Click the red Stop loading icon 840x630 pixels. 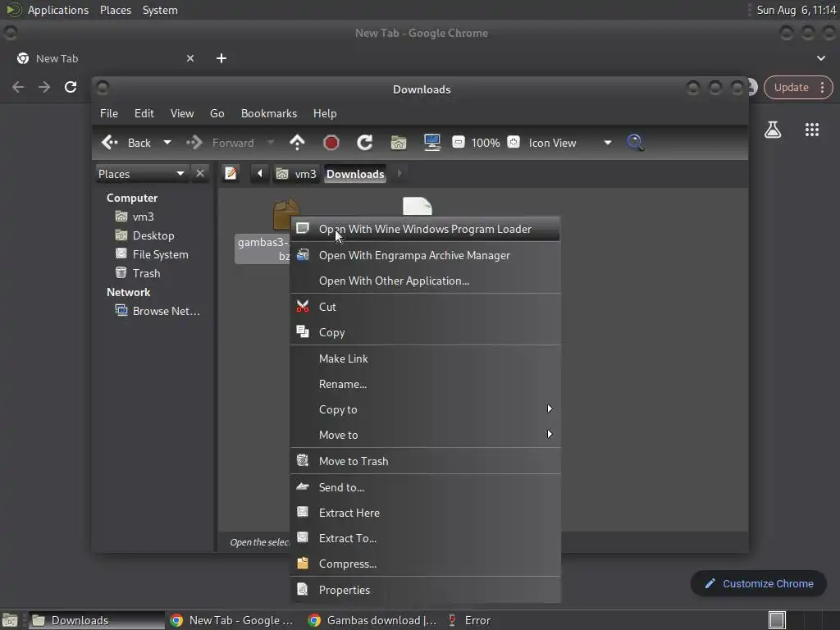coord(331,143)
